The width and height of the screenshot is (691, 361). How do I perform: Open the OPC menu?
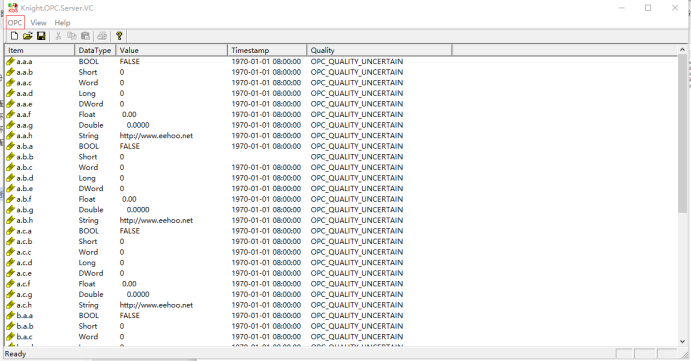click(x=15, y=22)
